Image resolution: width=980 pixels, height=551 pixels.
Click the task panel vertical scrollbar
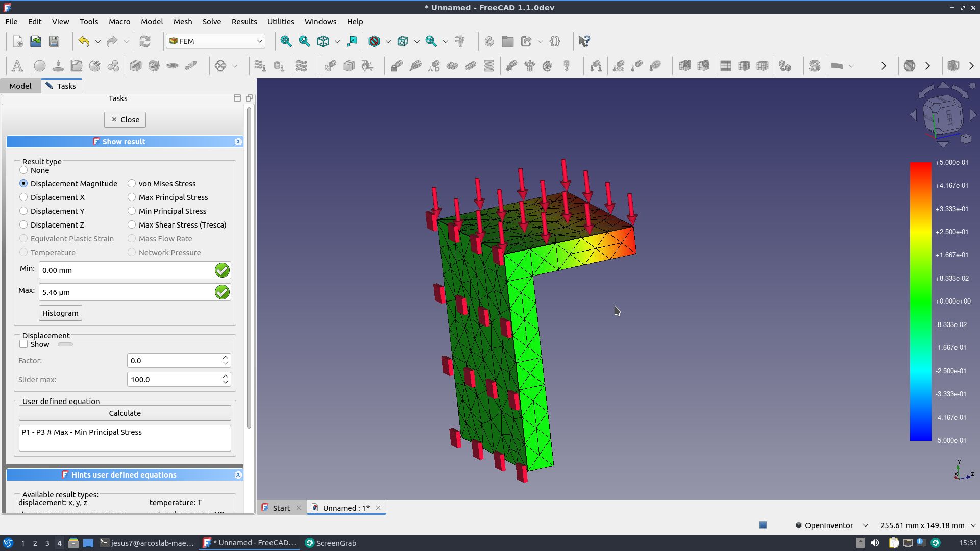point(249,268)
